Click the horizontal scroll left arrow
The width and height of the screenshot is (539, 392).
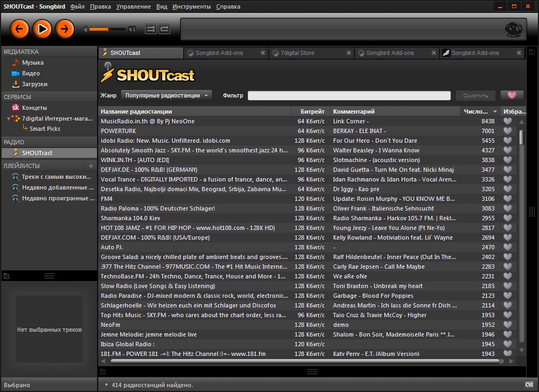tap(103, 361)
